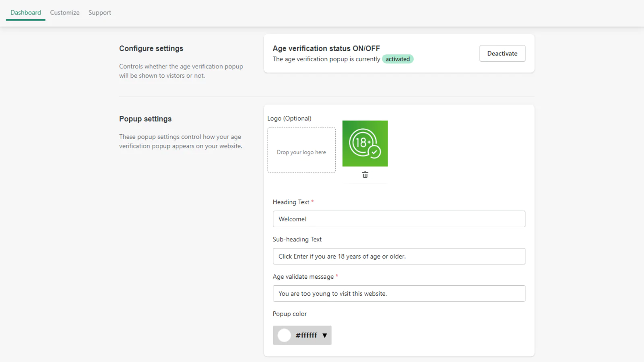Go to the Support tab

tap(100, 12)
